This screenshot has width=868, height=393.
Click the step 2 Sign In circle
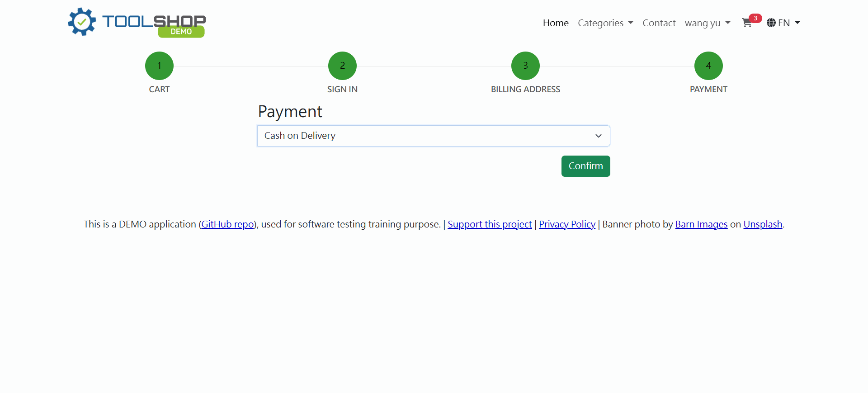point(342,66)
